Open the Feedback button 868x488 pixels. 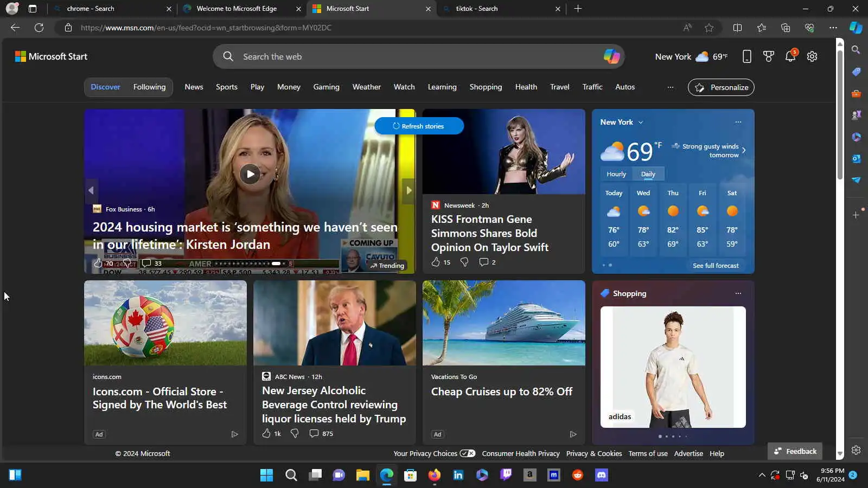(x=795, y=451)
